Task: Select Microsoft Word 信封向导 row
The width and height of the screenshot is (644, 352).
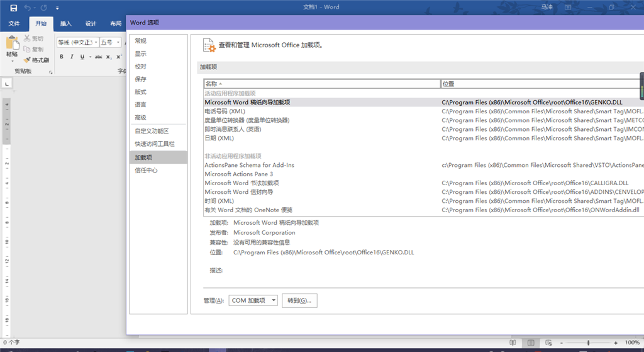Action: (423, 193)
